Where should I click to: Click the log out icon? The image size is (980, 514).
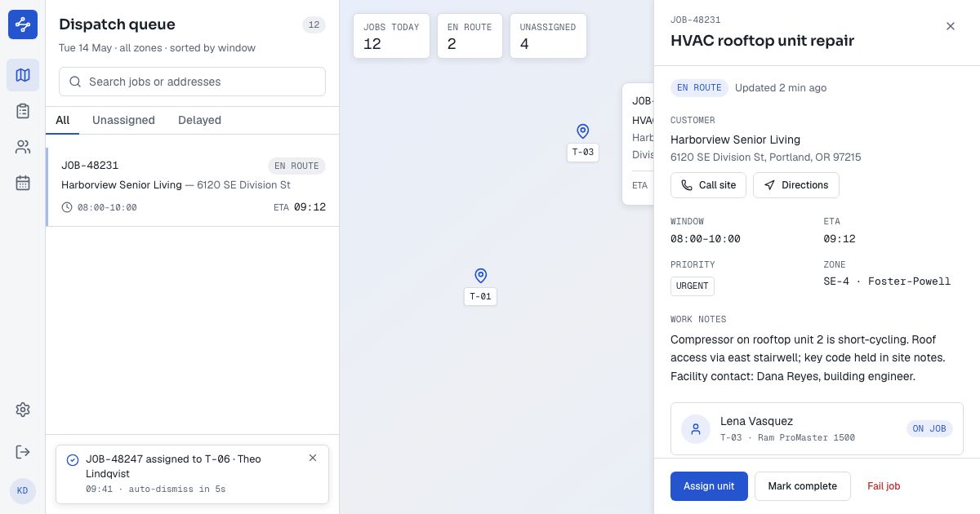pyautogui.click(x=23, y=452)
